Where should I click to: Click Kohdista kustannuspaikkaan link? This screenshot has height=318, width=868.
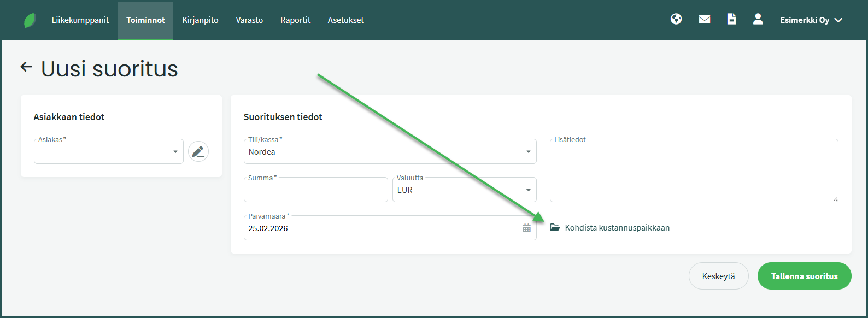(617, 228)
